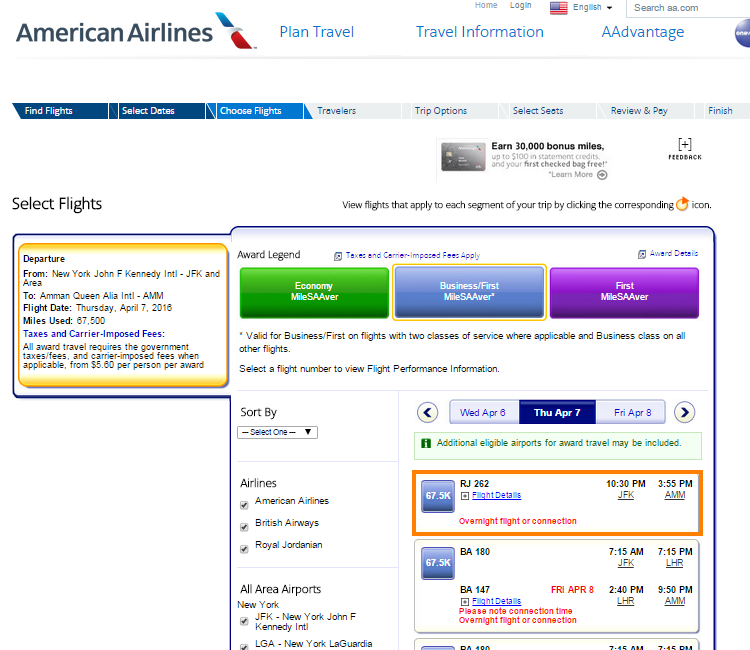750x650 pixels.
Task: Uncheck the British Airways filter checkbox
Action: [x=245, y=526]
